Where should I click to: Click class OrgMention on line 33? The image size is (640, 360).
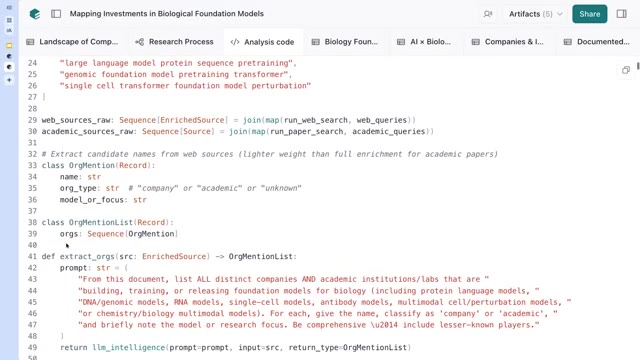pyautogui.click(x=78, y=165)
